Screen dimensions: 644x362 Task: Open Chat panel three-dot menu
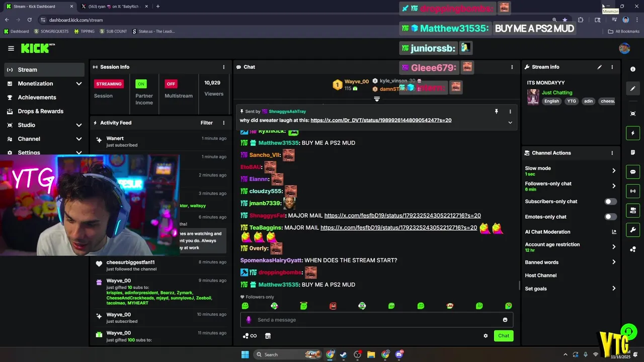[x=512, y=67]
